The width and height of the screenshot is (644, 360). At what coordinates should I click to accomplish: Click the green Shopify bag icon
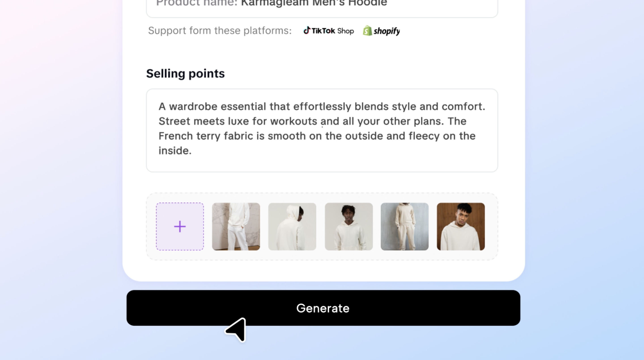367,31
